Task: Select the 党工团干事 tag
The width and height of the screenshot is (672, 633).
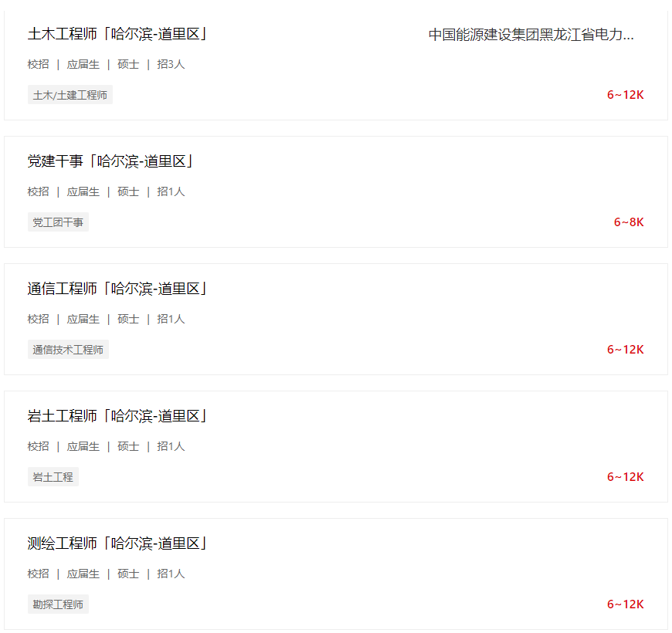Action: coord(58,223)
